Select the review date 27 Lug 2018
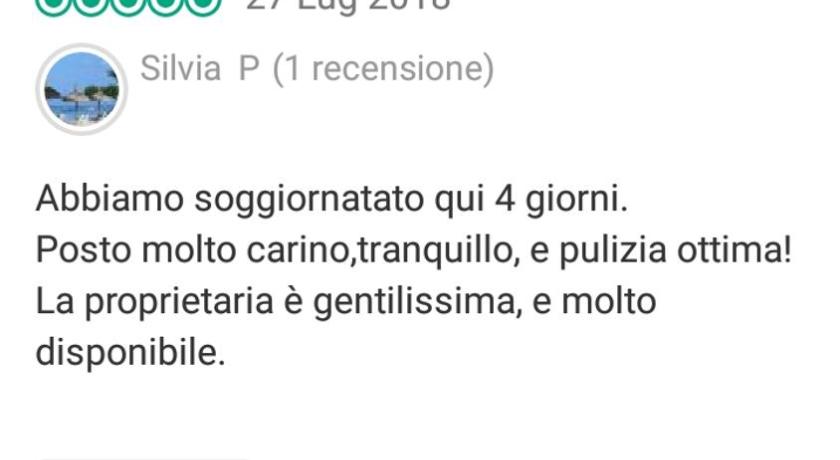The height and width of the screenshot is (460, 840). (348, 5)
